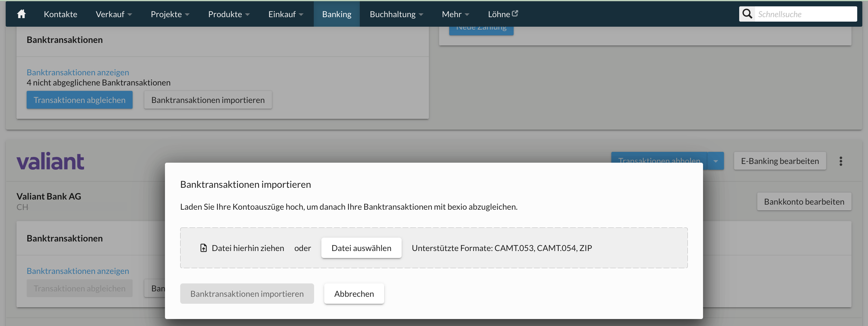Viewport: 868px width, 326px height.
Task: Click the disabled Banktransaktionen importieren dialog button
Action: (247, 294)
